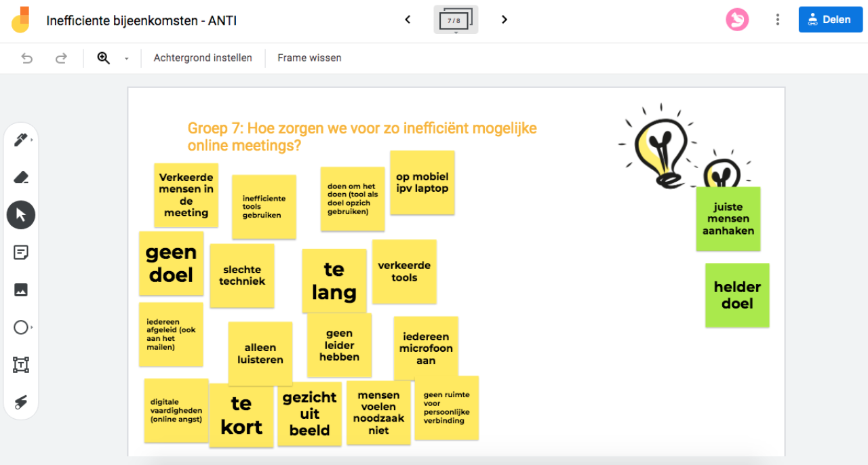Screen dimensions: 868x465
Task: Activate the Select arrow tool
Action: (21, 215)
